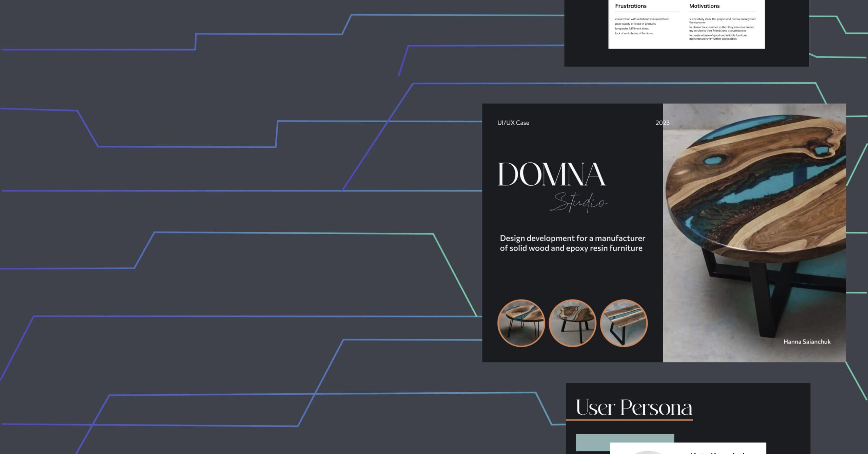Click the lack of real photos line
The width and height of the screenshot is (868, 454).
pos(634,33)
